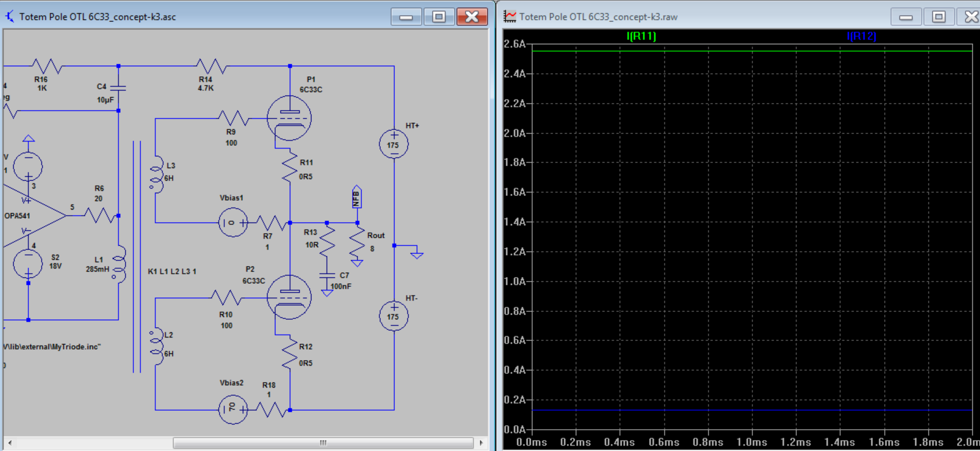Screen dimensions: 980x451
Task: Select the Rout 8 ohm load resistor
Action: tap(357, 242)
